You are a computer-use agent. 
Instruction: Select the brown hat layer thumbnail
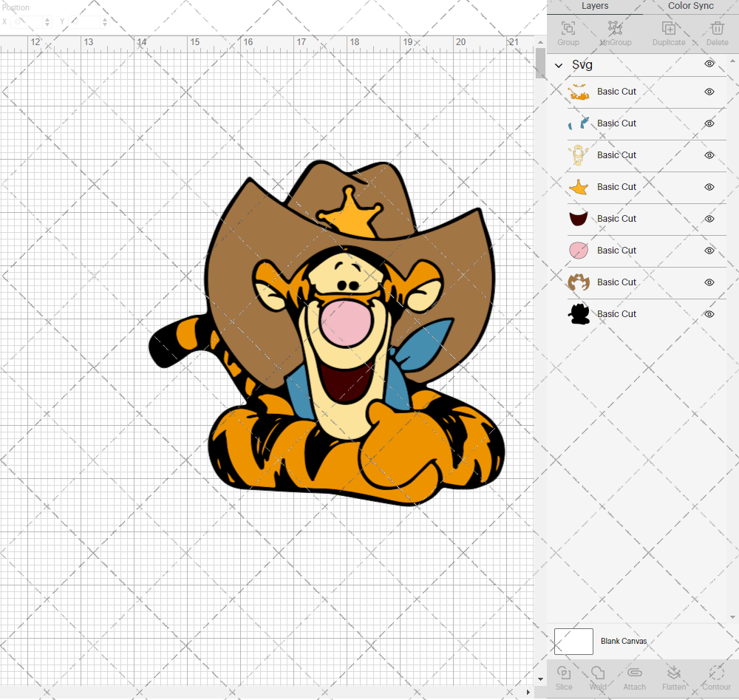579,282
